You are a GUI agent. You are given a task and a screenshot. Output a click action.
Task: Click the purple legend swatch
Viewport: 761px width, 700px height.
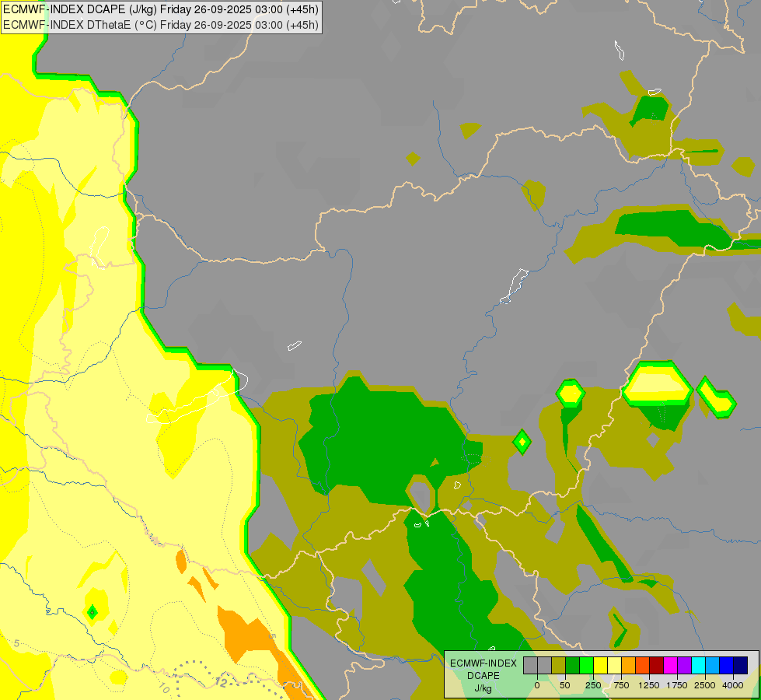[684, 665]
